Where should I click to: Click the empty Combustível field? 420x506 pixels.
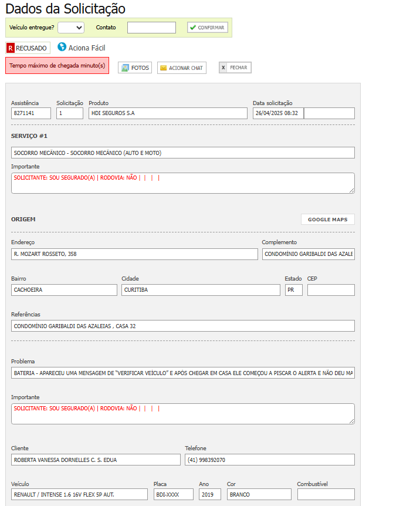(326, 494)
